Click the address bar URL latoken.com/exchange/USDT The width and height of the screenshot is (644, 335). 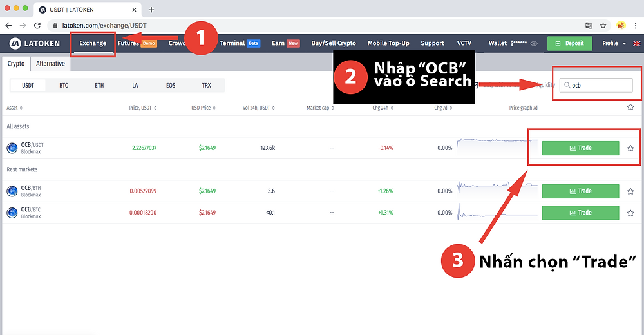point(104,26)
